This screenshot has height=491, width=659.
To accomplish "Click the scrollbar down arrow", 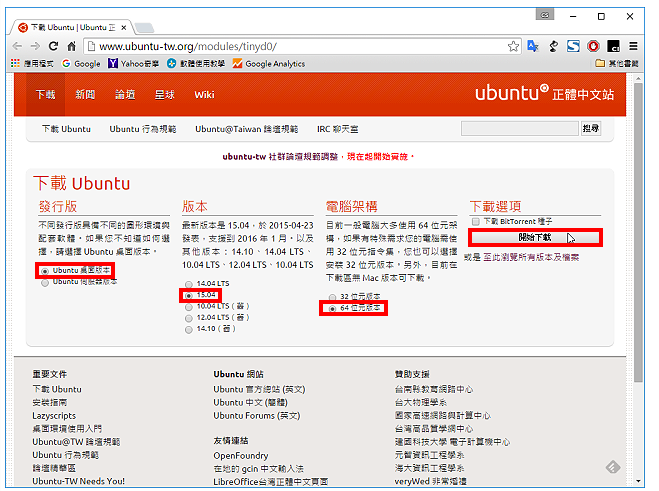I will pos(638,480).
